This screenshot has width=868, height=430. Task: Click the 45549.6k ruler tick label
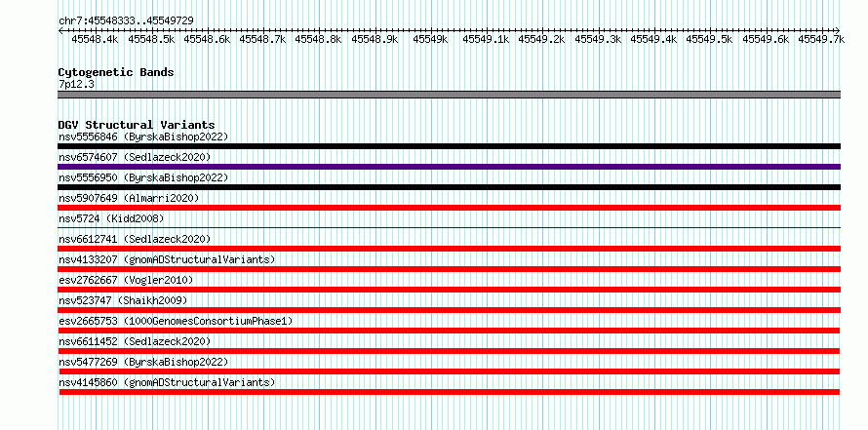pos(766,39)
